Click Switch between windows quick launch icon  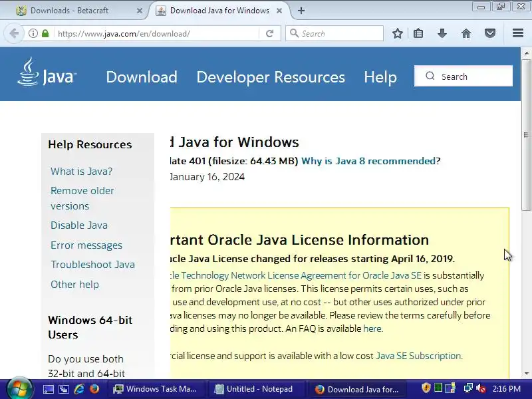point(63,389)
